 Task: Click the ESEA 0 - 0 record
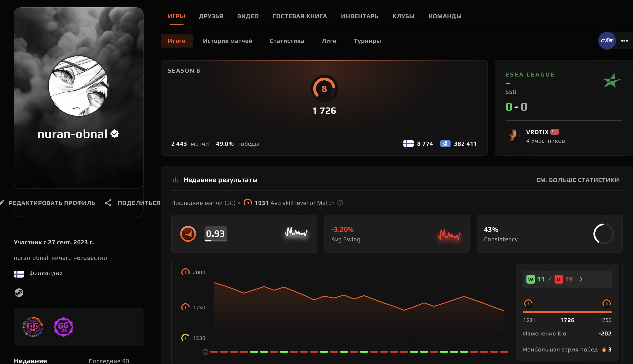pyautogui.click(x=516, y=107)
